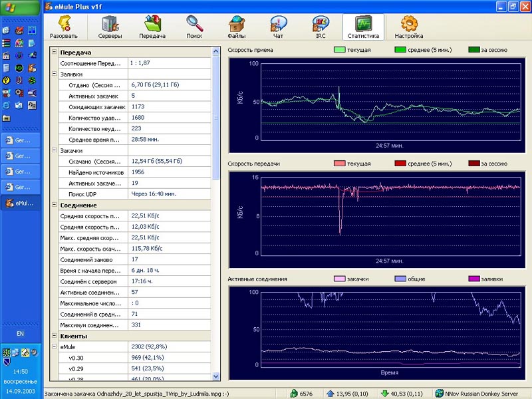This screenshot has width=532, height=399.
Task: Launch the eMule donkey quick launch icon
Action: [32, 68]
